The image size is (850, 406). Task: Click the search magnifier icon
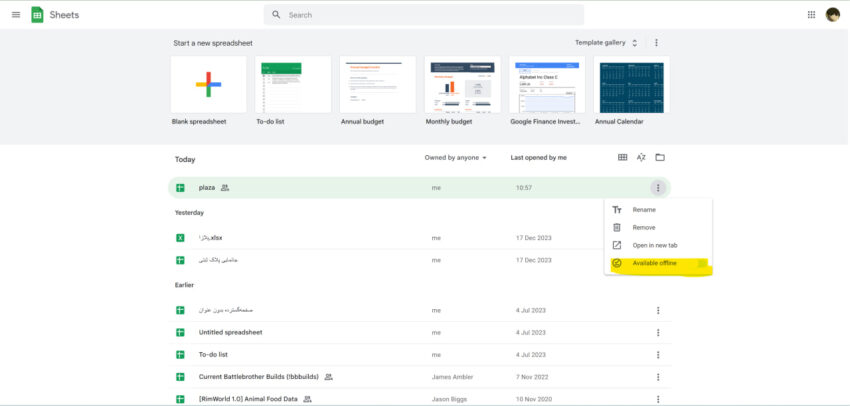click(276, 15)
